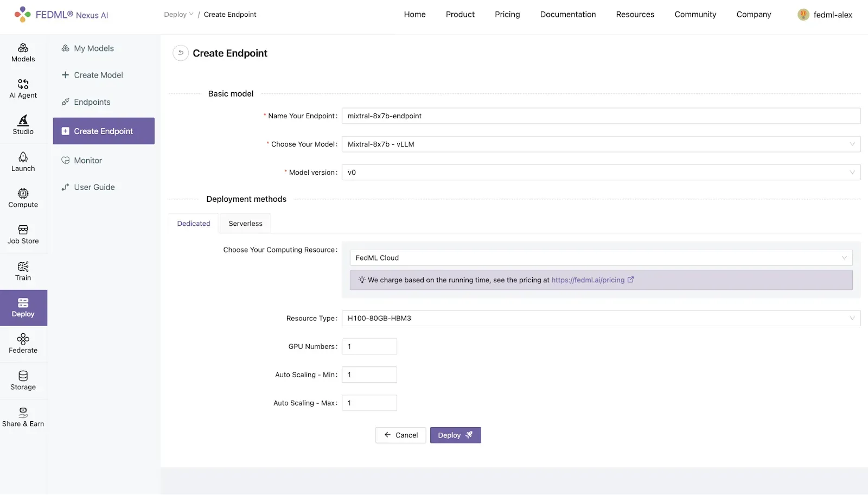The image size is (868, 495).
Task: Switch to the Serverless tab
Action: pyautogui.click(x=245, y=224)
